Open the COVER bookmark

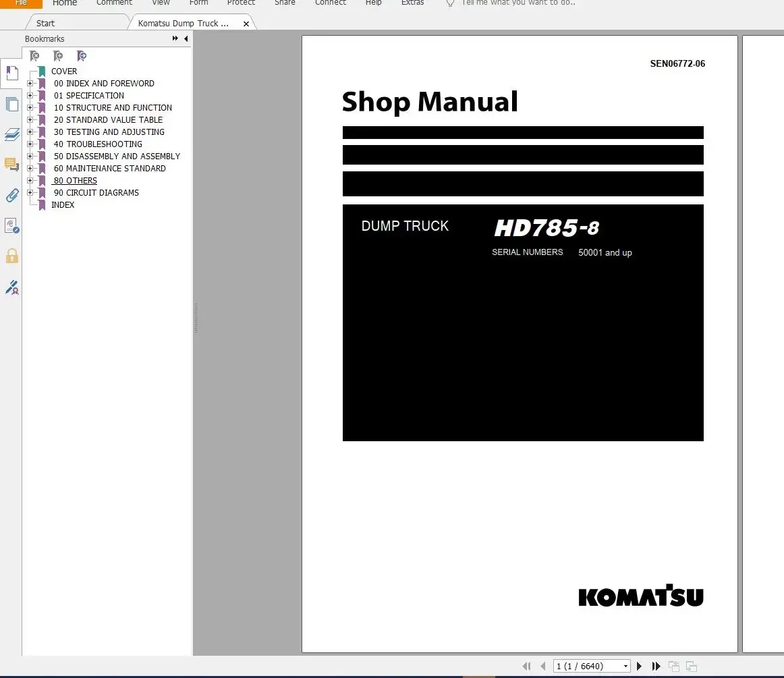point(64,72)
